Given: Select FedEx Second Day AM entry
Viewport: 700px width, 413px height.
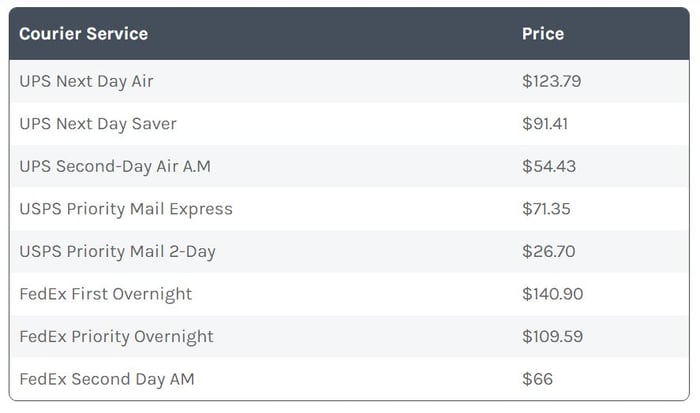Looking at the screenshot, I should (107, 379).
